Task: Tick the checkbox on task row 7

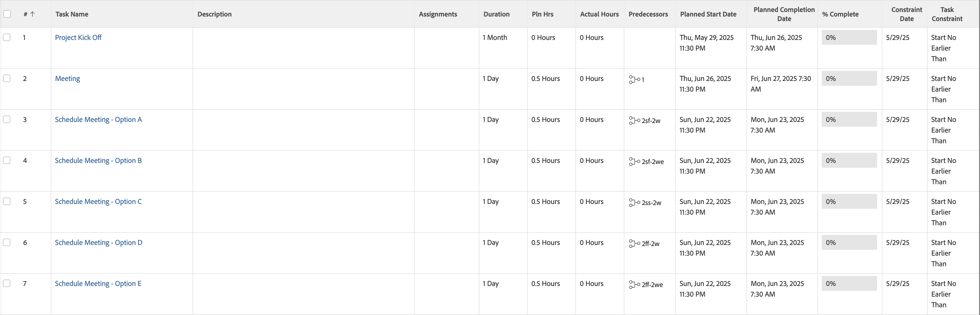Action: 7,283
